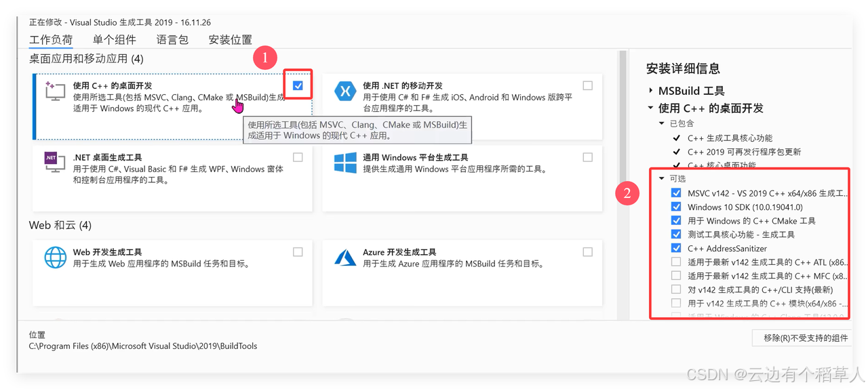Viewport: 868px width, 389px height.
Task: Uncheck MSVC v142 - VS 2019 C++ x64/x86 option
Action: (x=676, y=193)
